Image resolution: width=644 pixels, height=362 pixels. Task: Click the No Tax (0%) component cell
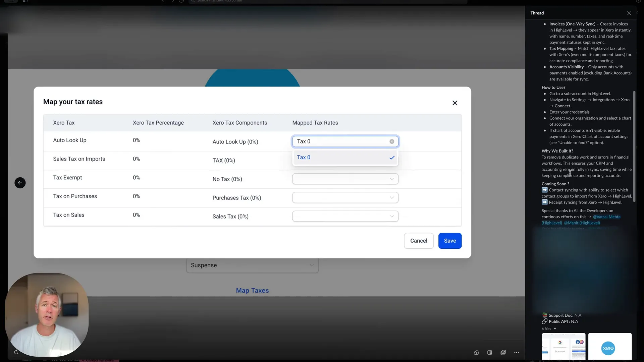(x=227, y=179)
